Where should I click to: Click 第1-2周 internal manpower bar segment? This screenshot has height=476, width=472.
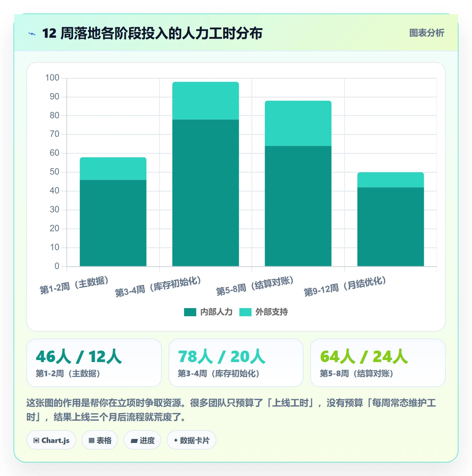pyautogui.click(x=113, y=223)
